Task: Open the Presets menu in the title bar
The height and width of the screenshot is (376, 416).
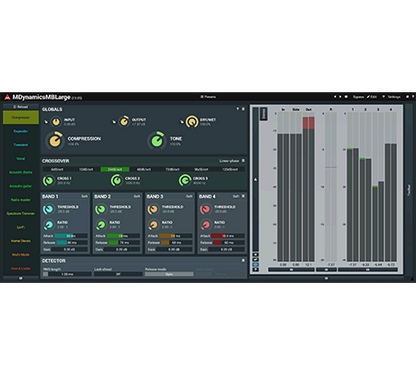Action: point(208,97)
